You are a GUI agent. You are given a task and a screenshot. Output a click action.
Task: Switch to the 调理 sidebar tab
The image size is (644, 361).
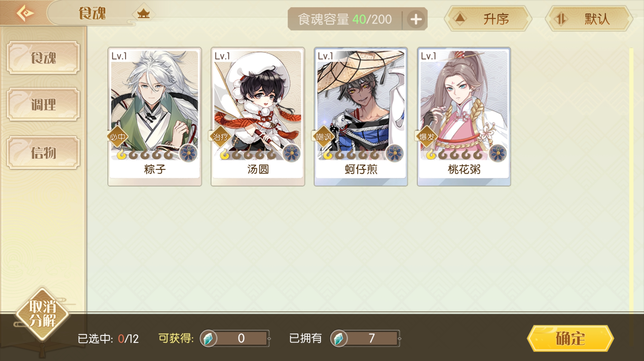[43, 104]
